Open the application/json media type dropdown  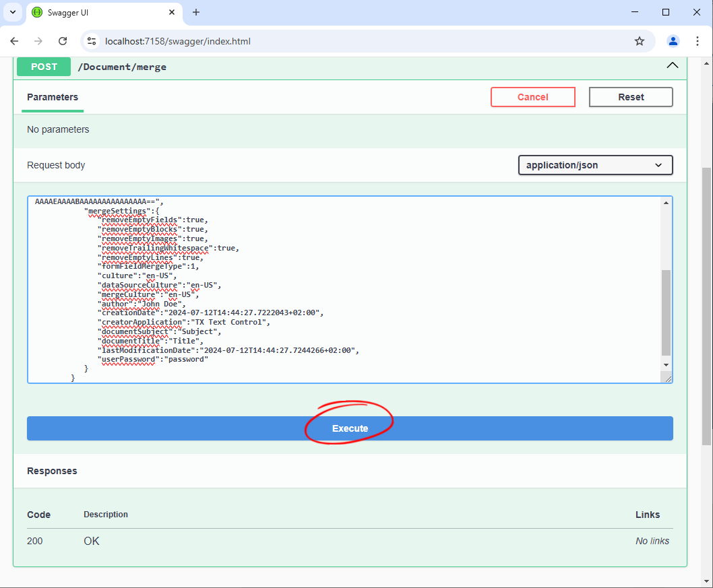tap(595, 165)
